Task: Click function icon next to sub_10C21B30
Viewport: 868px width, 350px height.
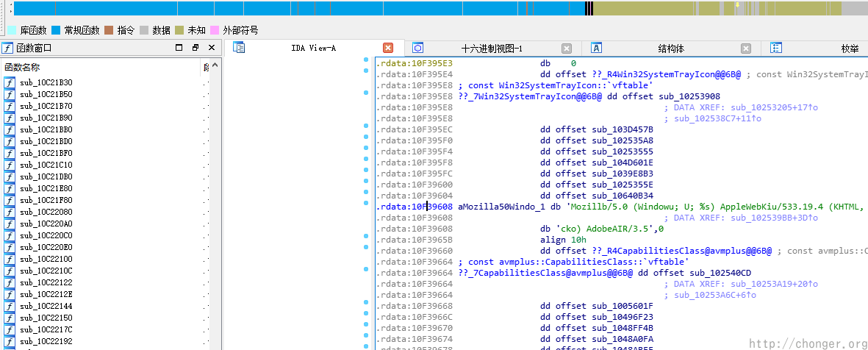Action: [10, 83]
